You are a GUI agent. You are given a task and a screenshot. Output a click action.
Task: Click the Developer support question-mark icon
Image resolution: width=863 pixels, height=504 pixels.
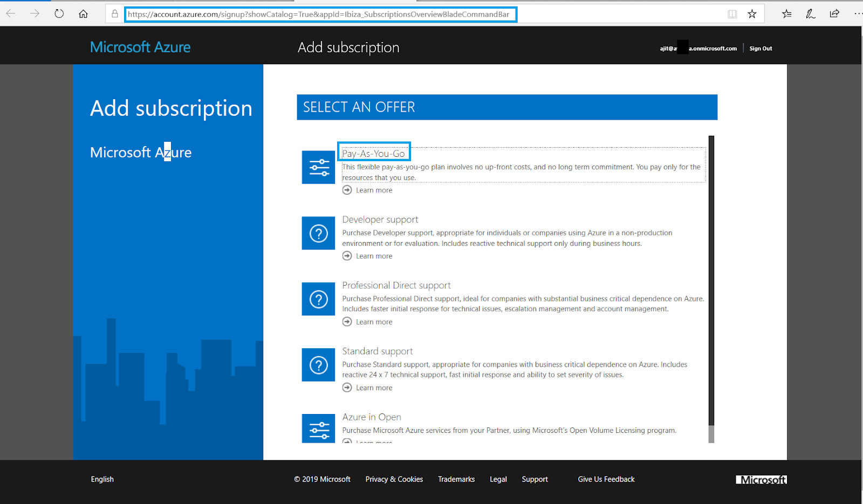pos(318,233)
